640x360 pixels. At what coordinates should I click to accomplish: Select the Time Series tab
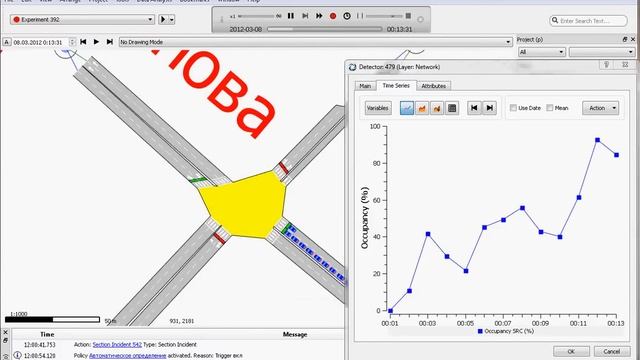(396, 85)
